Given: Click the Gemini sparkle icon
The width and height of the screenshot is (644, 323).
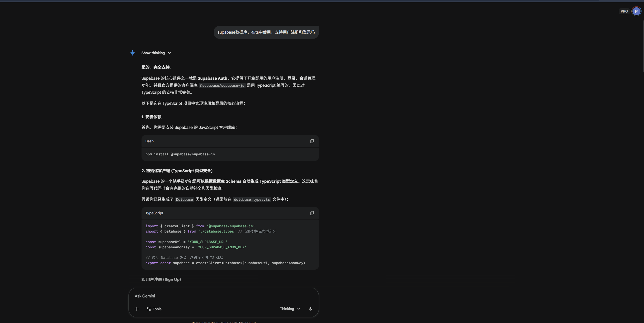Looking at the screenshot, I should 133,53.
